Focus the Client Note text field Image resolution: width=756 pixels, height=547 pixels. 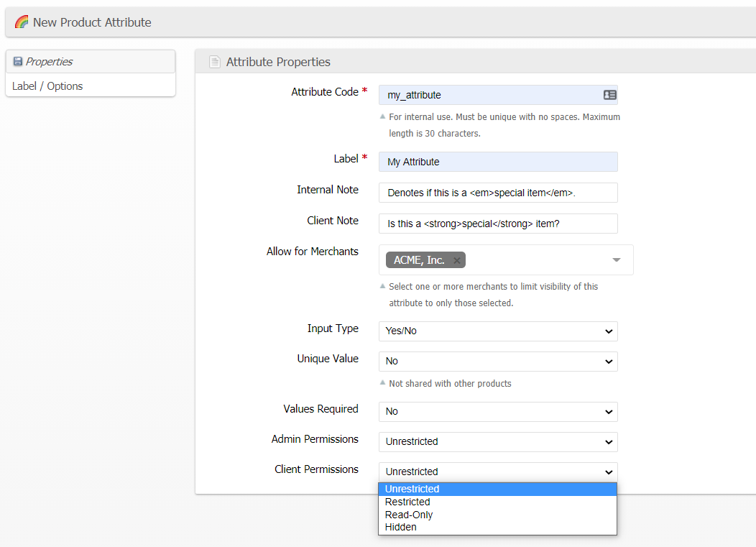click(x=497, y=224)
